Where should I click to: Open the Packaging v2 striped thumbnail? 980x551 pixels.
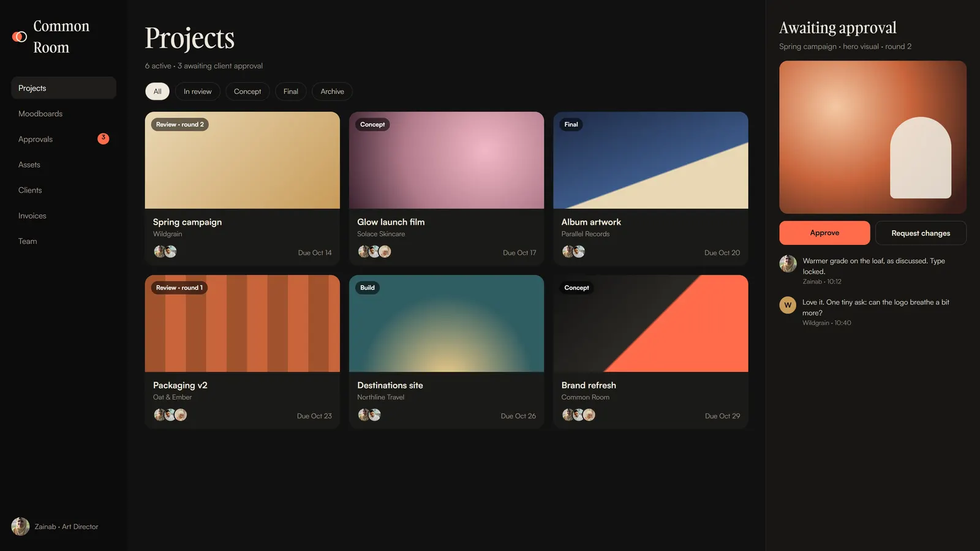[243, 323]
